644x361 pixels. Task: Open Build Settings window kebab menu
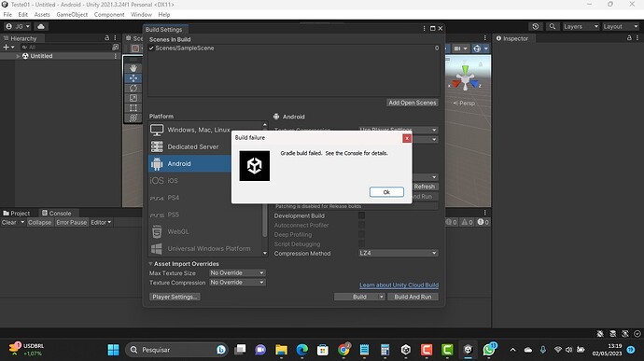click(424, 28)
